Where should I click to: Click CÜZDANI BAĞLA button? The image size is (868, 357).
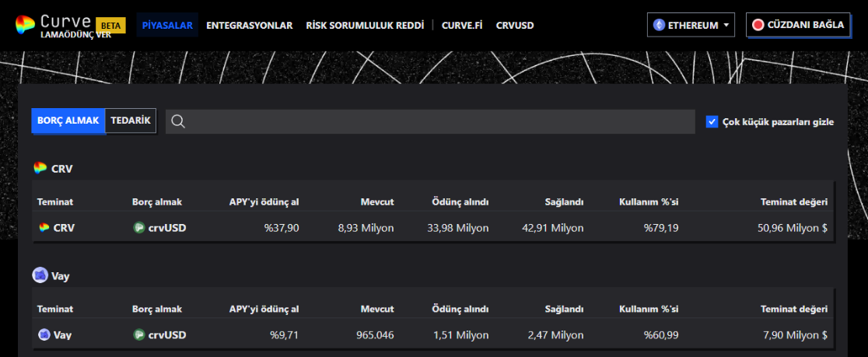coord(798,25)
